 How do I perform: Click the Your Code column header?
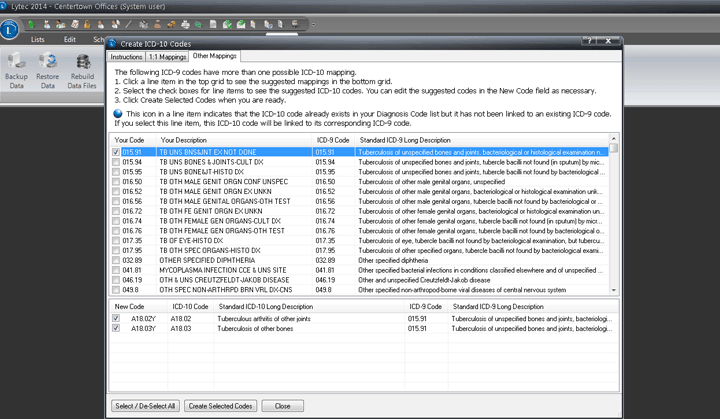click(x=133, y=140)
